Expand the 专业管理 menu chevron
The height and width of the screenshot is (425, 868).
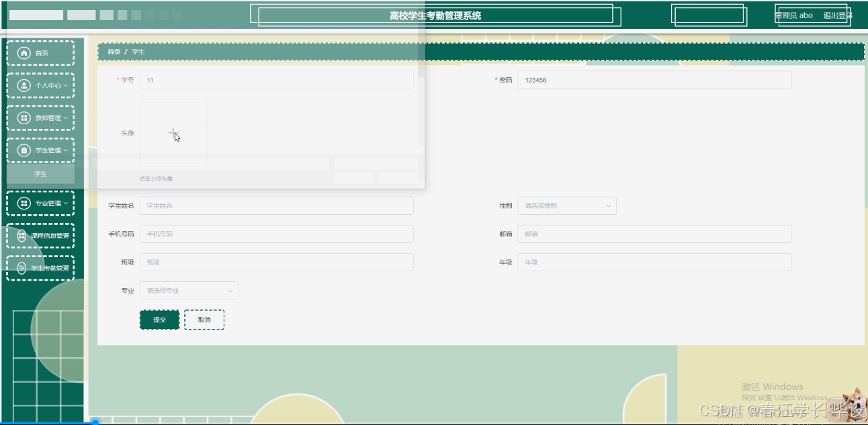coord(65,203)
